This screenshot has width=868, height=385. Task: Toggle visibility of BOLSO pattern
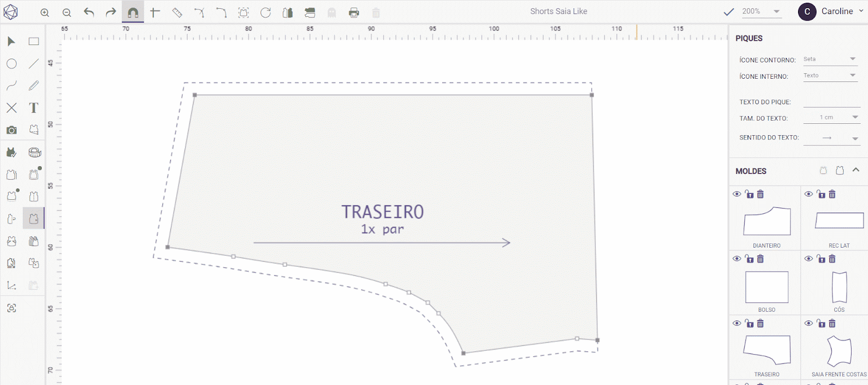pos(737,258)
